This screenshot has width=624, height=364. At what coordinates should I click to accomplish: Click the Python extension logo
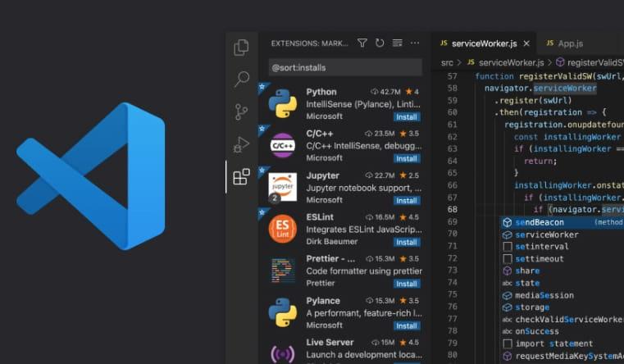point(283,103)
